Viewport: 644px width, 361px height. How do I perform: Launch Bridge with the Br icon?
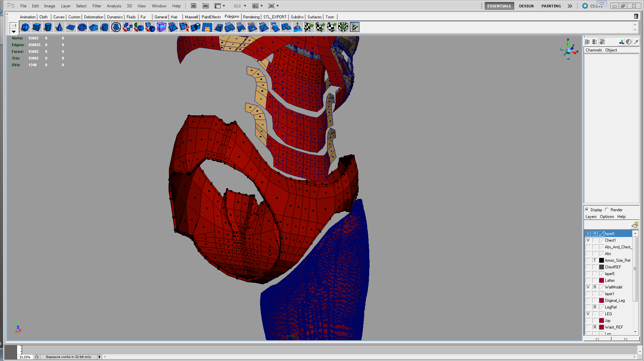tap(194, 6)
